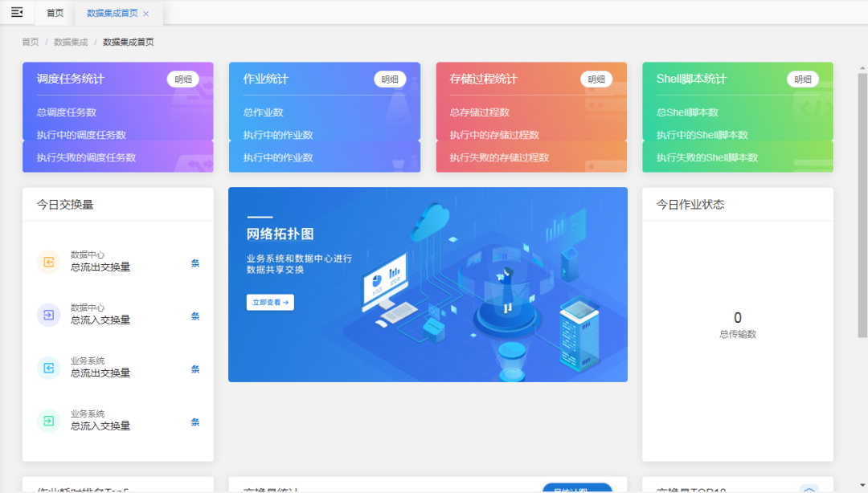Image resolution: width=868 pixels, height=493 pixels.
Task: Open the 首页 breadcrumb link
Action: (29, 41)
